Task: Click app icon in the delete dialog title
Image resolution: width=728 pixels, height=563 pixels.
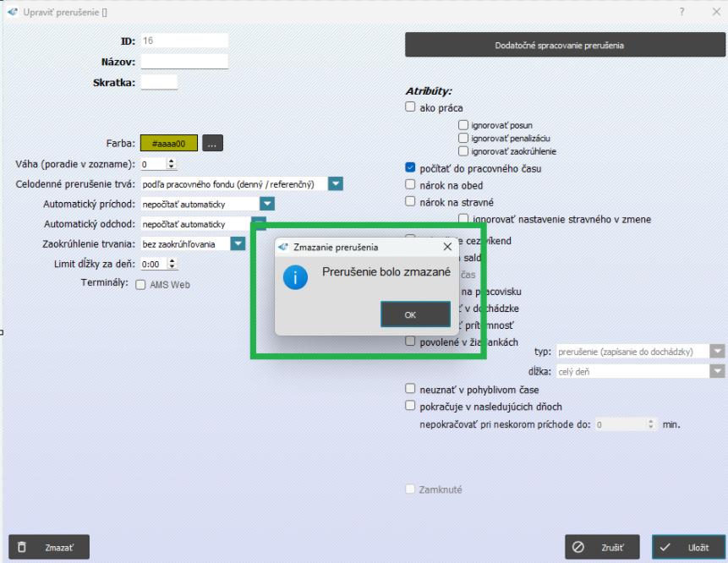Action: tap(283, 248)
